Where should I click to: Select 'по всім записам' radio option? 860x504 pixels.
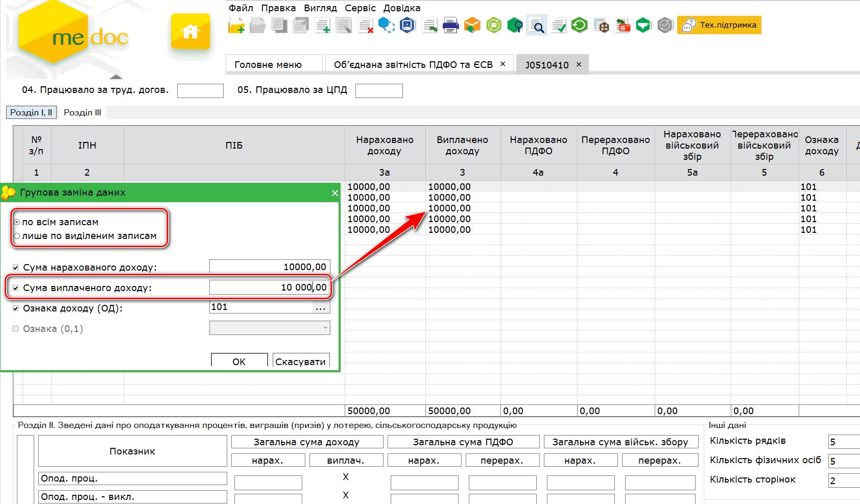pyautogui.click(x=17, y=222)
